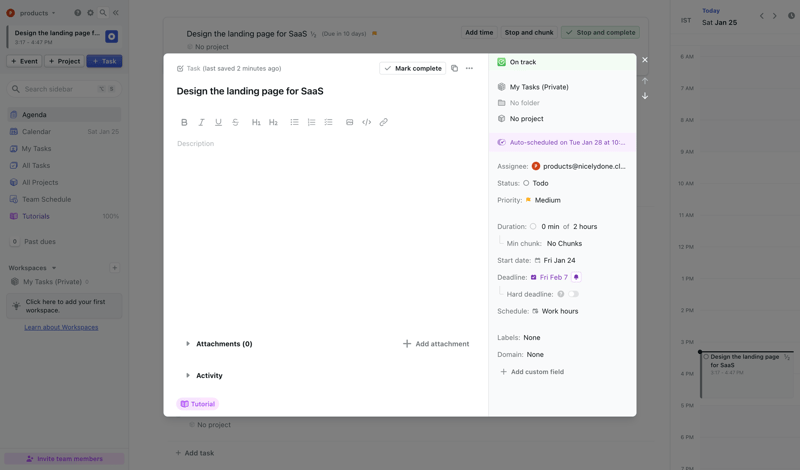Open Team Schedule in the sidebar
The image size is (800, 470).
[64, 199]
